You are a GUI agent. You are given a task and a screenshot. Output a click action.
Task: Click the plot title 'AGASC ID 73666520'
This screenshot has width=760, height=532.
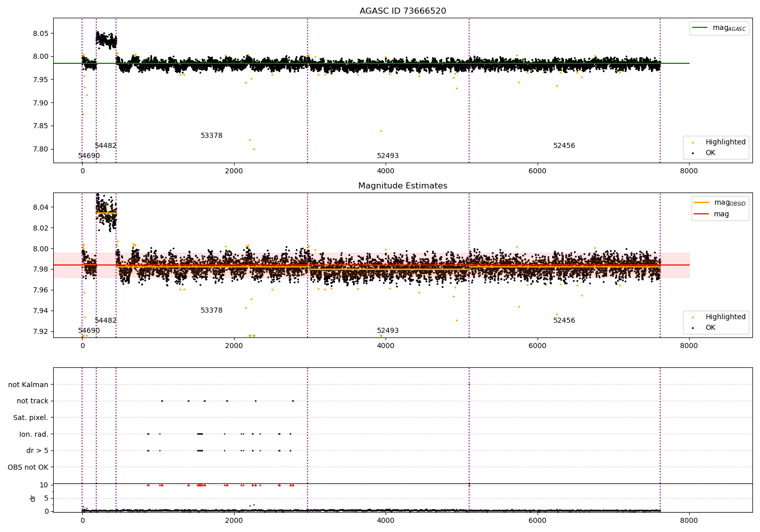pyautogui.click(x=403, y=11)
